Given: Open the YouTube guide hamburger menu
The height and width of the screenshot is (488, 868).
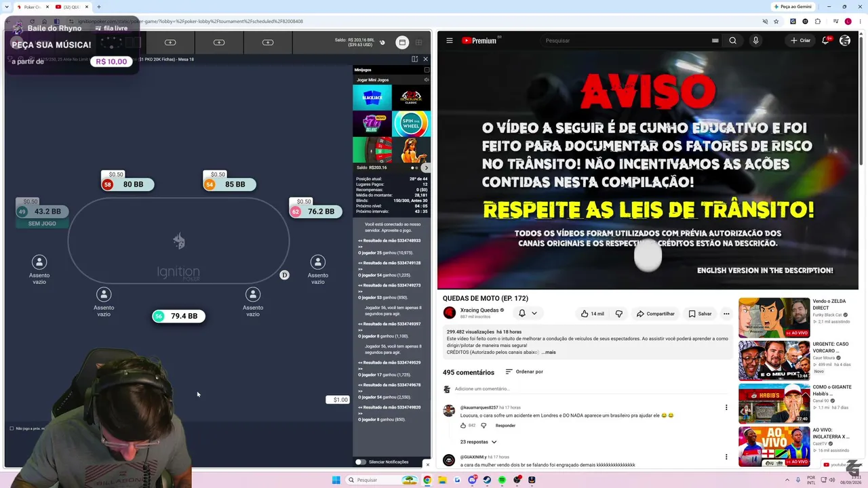Looking at the screenshot, I should point(449,41).
